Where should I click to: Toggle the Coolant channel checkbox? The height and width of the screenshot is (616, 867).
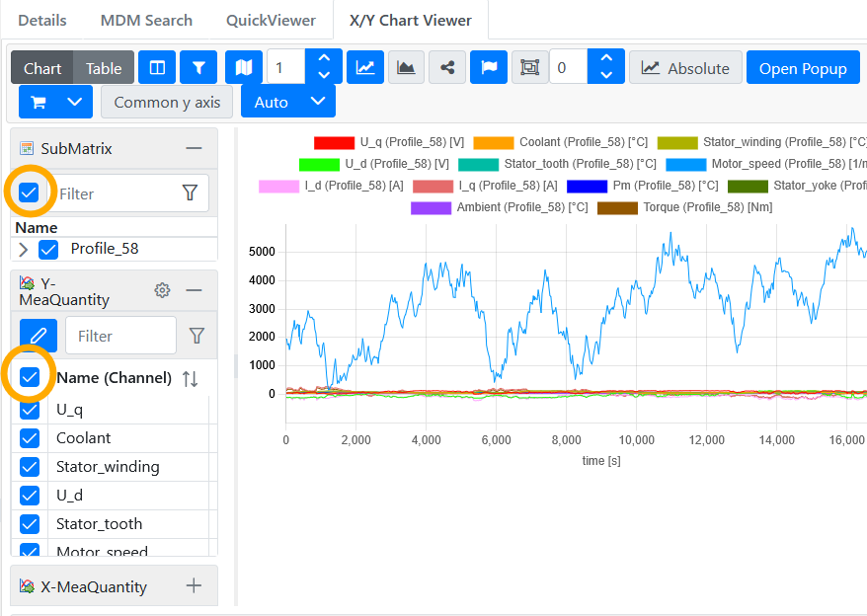click(x=30, y=437)
